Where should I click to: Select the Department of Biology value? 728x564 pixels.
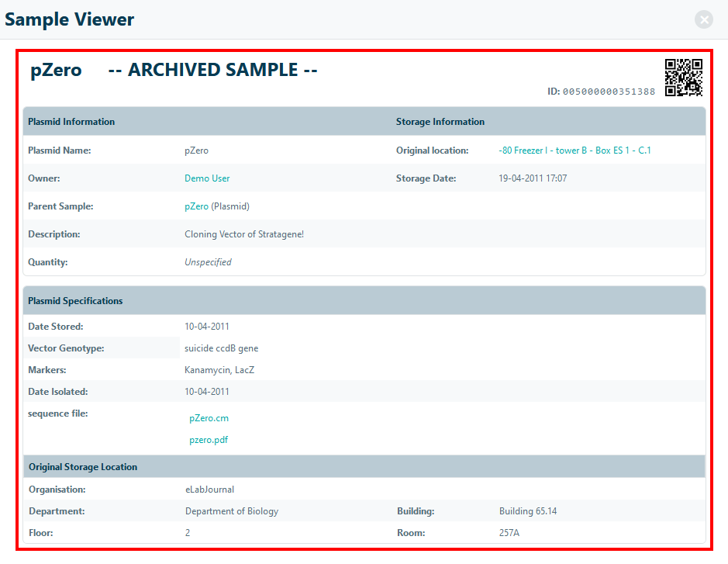[x=232, y=511]
